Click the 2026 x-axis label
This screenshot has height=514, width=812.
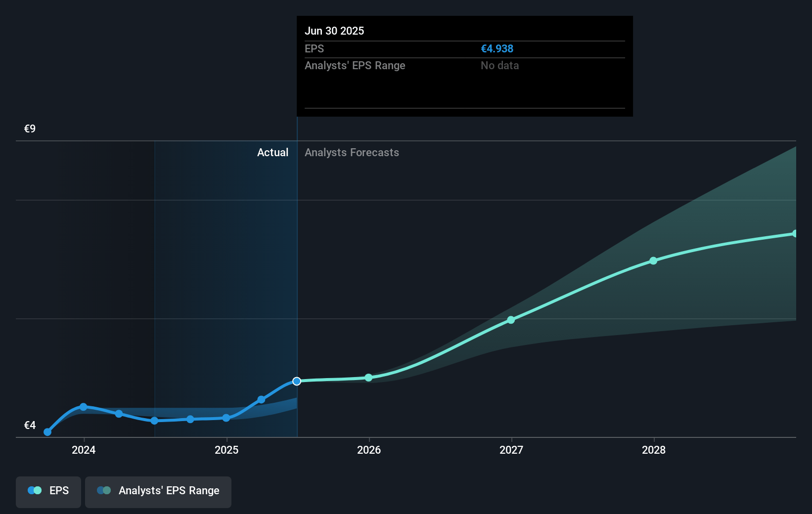(x=369, y=450)
